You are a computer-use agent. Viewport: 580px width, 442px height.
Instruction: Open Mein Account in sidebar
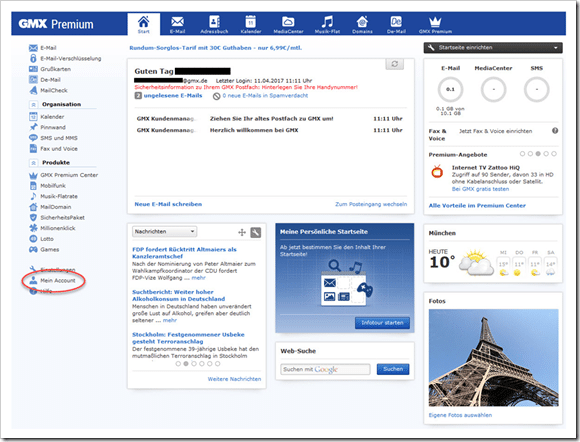click(52, 281)
